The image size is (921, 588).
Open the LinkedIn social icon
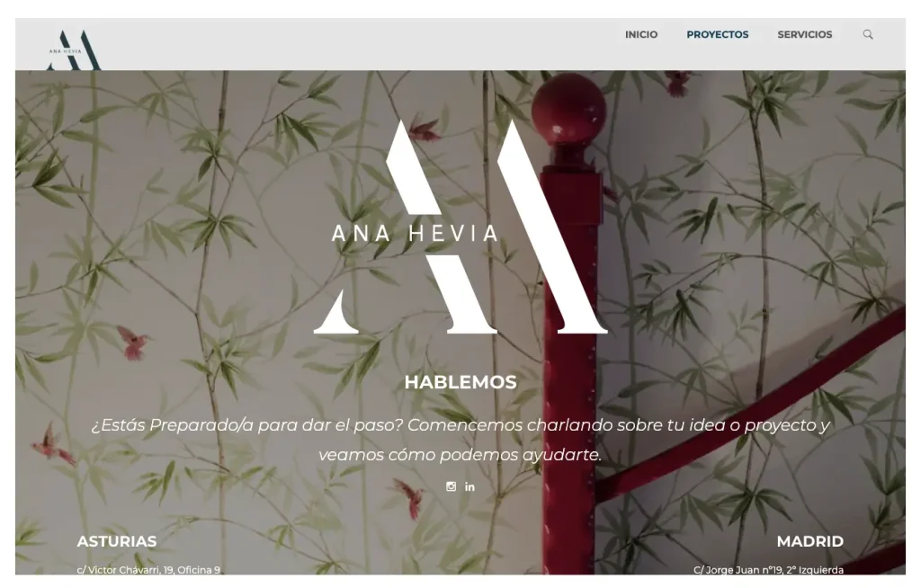point(469,486)
